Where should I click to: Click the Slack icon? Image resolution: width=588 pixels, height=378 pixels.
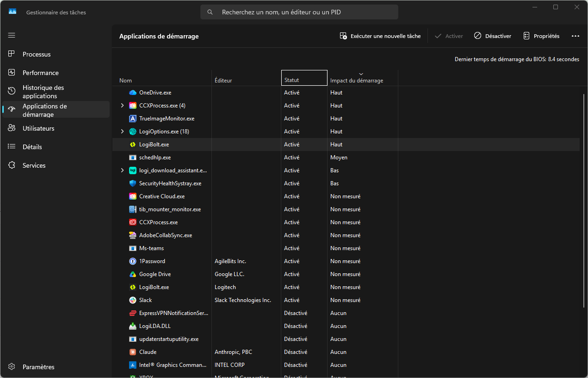(x=133, y=300)
